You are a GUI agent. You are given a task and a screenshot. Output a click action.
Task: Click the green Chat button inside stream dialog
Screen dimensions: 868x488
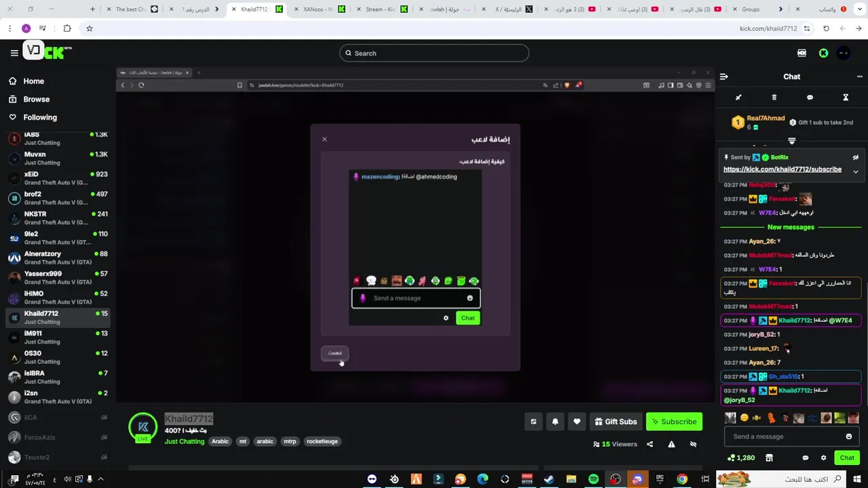468,318
